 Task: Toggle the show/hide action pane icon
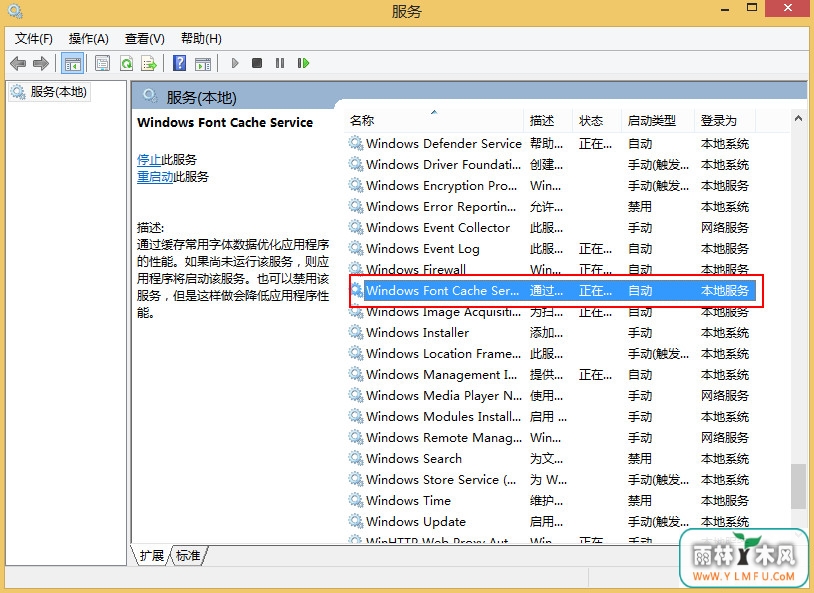[x=203, y=63]
